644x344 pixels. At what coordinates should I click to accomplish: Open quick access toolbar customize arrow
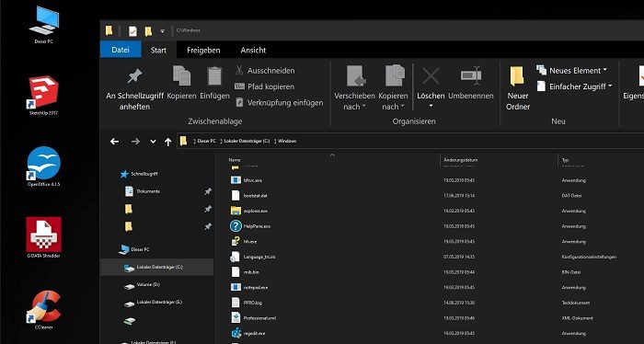[x=162, y=31]
